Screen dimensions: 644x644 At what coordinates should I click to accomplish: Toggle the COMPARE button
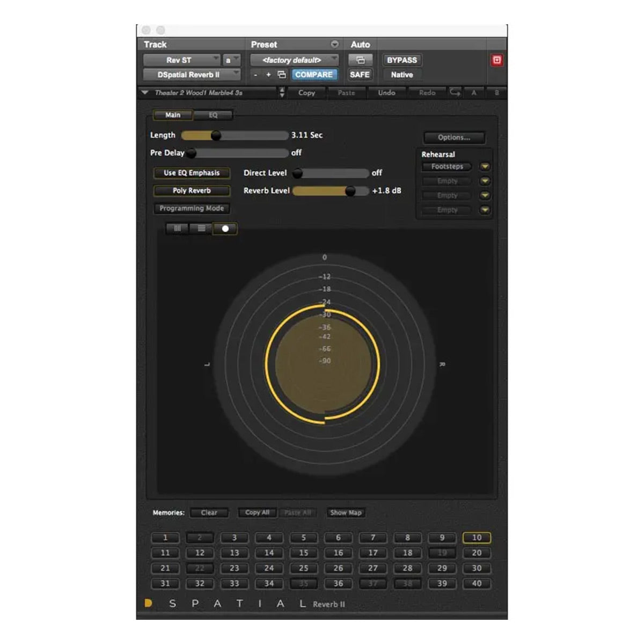[314, 75]
